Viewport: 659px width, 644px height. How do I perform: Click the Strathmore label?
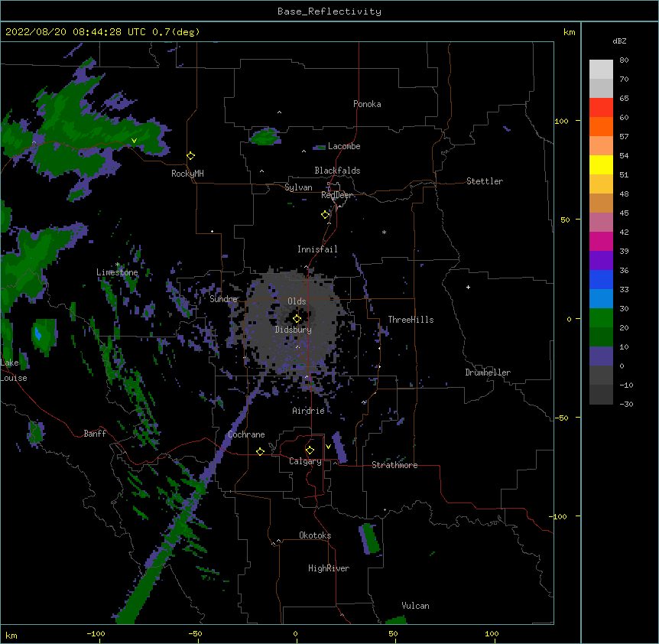pos(394,465)
